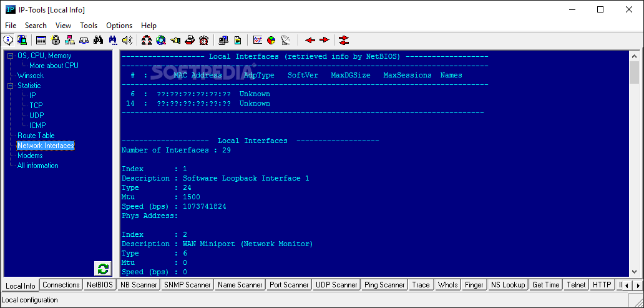The height and width of the screenshot is (308, 644).
Task: Collapse the OS, CPU, Memory tree node
Action: coord(10,56)
